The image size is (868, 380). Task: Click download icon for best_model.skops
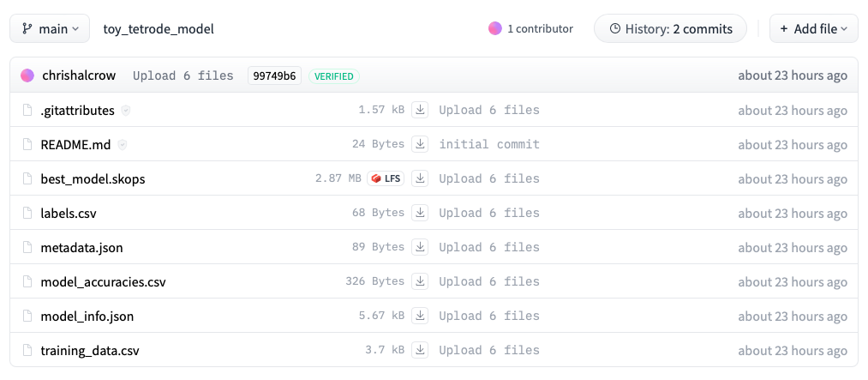(x=420, y=178)
